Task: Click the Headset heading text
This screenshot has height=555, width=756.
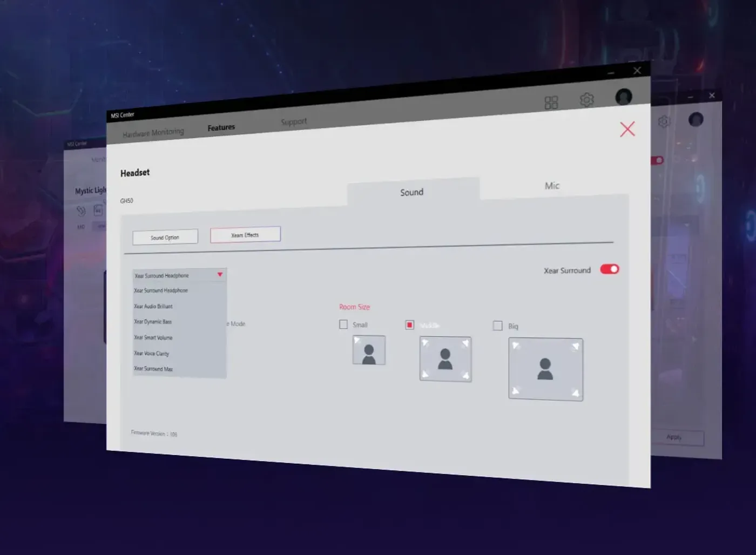Action: pyautogui.click(x=135, y=173)
